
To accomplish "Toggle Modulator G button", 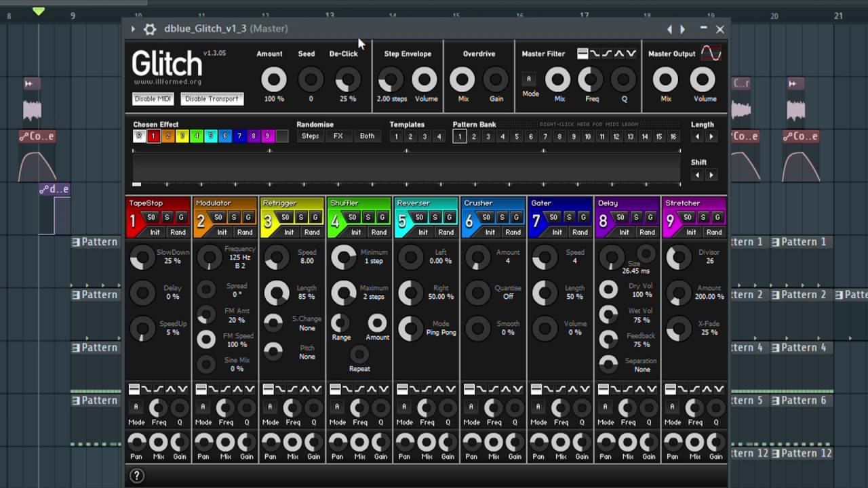I will pyautogui.click(x=248, y=218).
